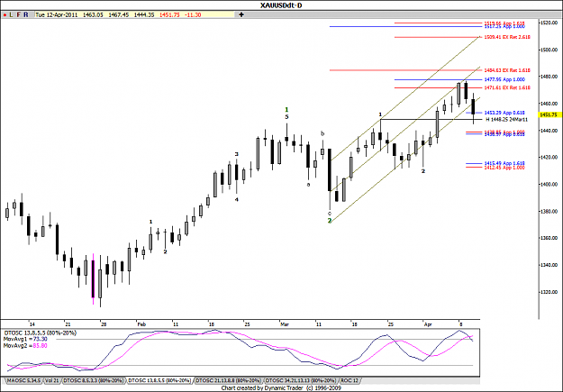Open the DTOSC 8,5,3,3 indicator tab
Image resolution: width=563 pixels, height=392 pixels.
click(x=94, y=380)
